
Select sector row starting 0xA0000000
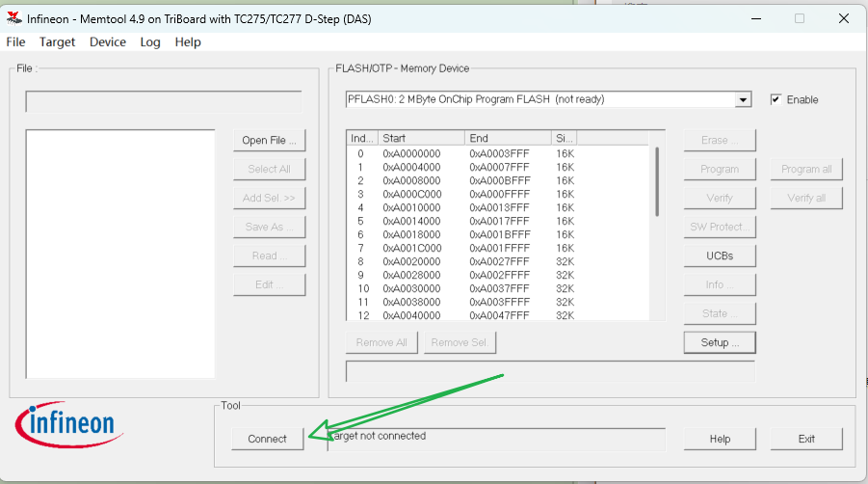click(x=498, y=153)
